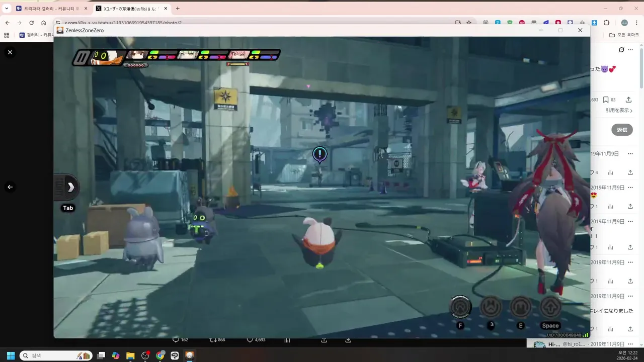This screenshot has height=362, width=644.
Task: Click the taskbar 검색 search box
Action: point(56,355)
